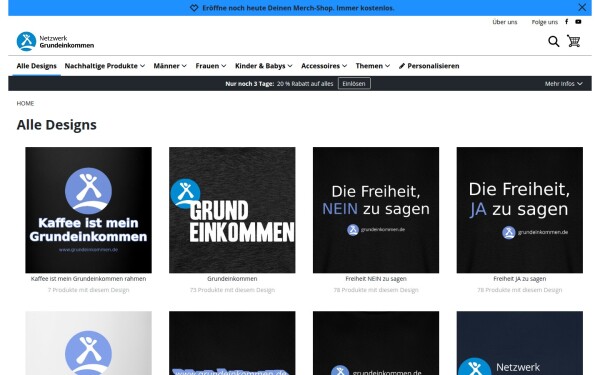Open the shopping cart icon
The image size is (600, 375).
click(x=574, y=41)
